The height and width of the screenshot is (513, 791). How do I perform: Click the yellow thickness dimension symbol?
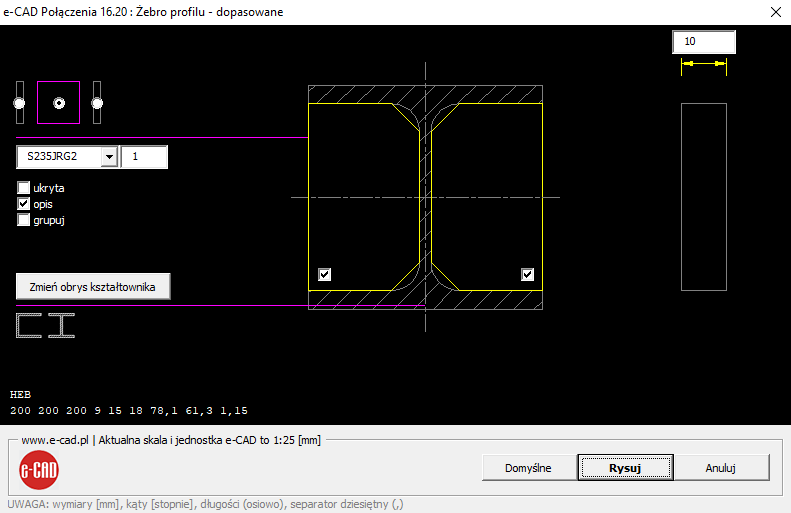[x=704, y=66]
